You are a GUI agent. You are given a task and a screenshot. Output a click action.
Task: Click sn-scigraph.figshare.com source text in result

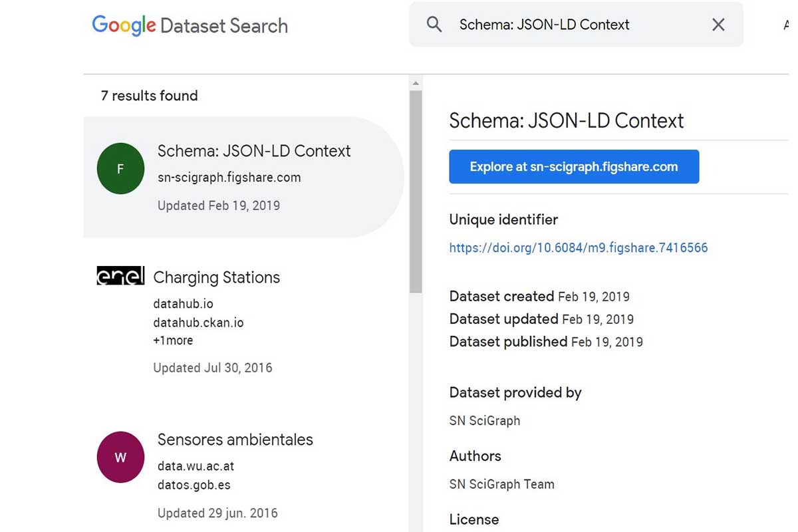pyautogui.click(x=229, y=178)
